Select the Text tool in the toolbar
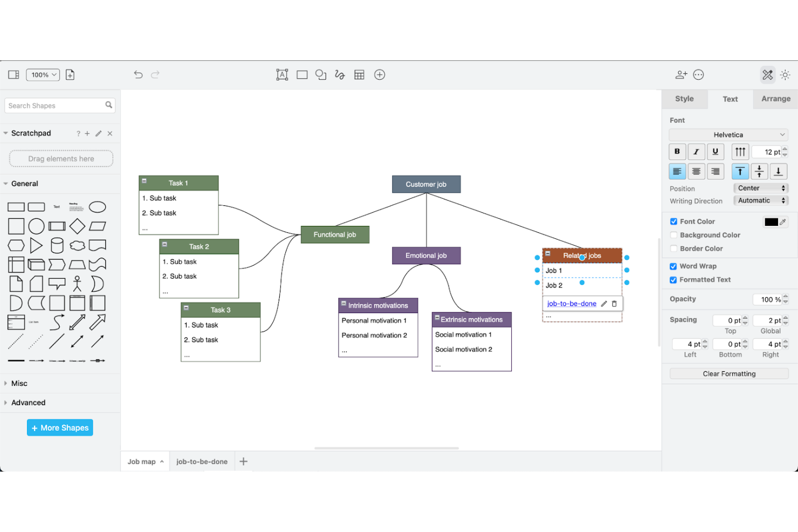Image resolution: width=798 pixels, height=532 pixels. 282,75
